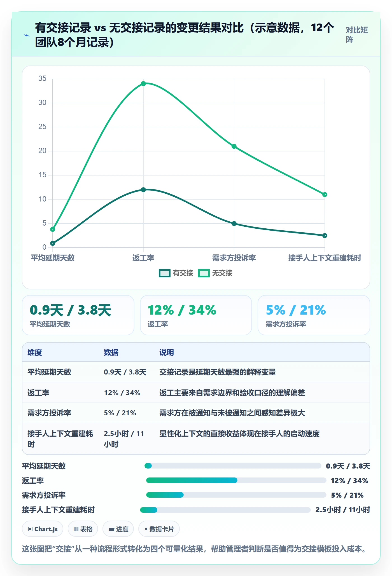Click the 无交接 point at 需求方投诉率
Screen dimensions: 392x576
click(234, 146)
